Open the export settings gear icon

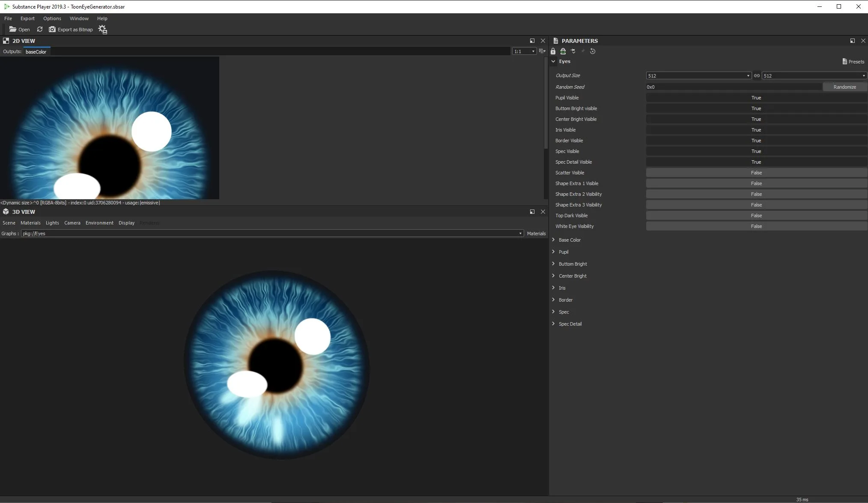tap(102, 29)
